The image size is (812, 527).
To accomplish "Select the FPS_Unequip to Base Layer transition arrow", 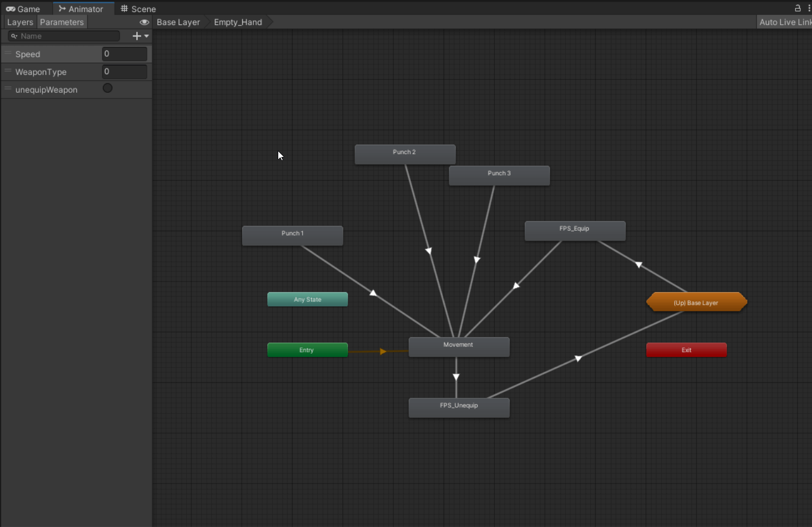I will [x=578, y=359].
